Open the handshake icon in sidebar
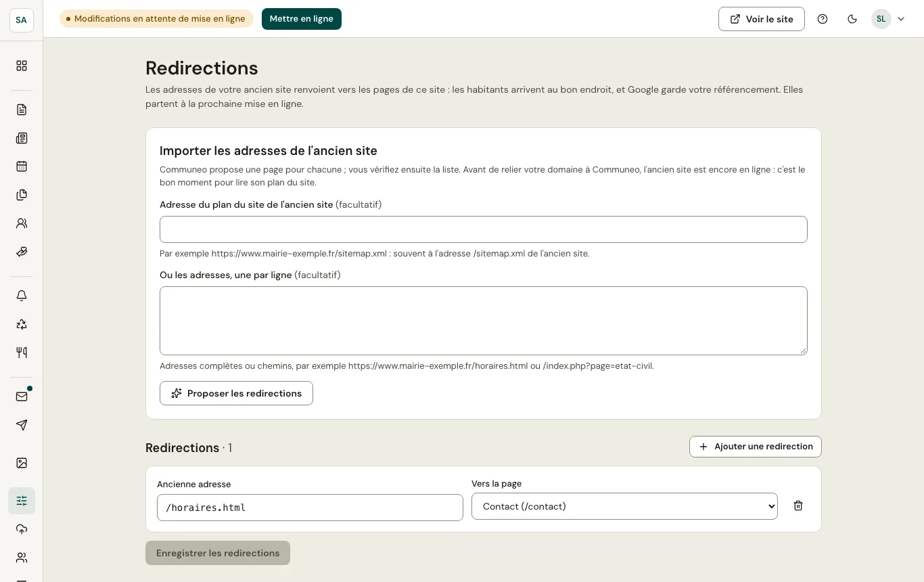 coord(22,252)
